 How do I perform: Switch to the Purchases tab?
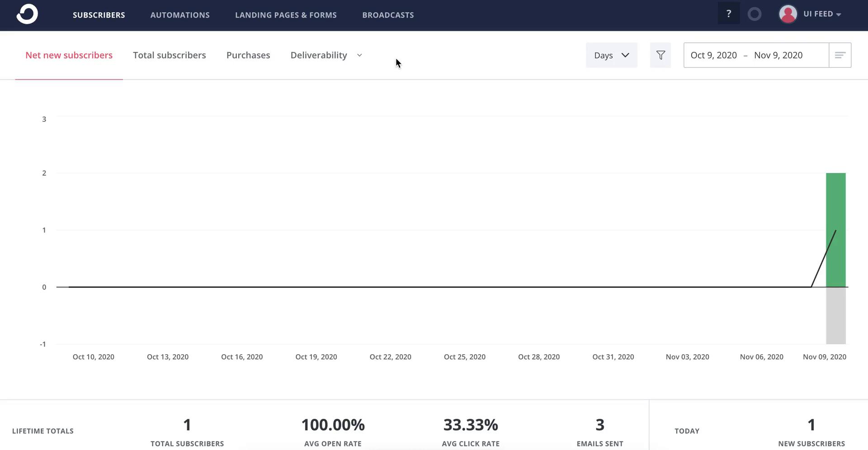[248, 55]
